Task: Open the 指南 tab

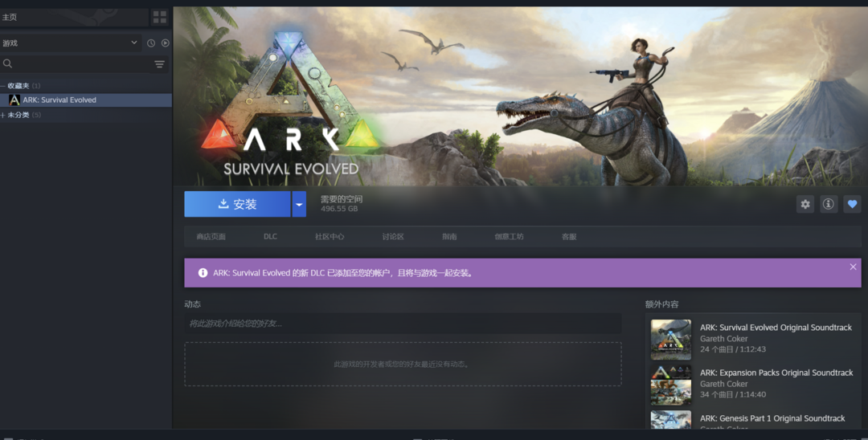Action: (x=449, y=237)
